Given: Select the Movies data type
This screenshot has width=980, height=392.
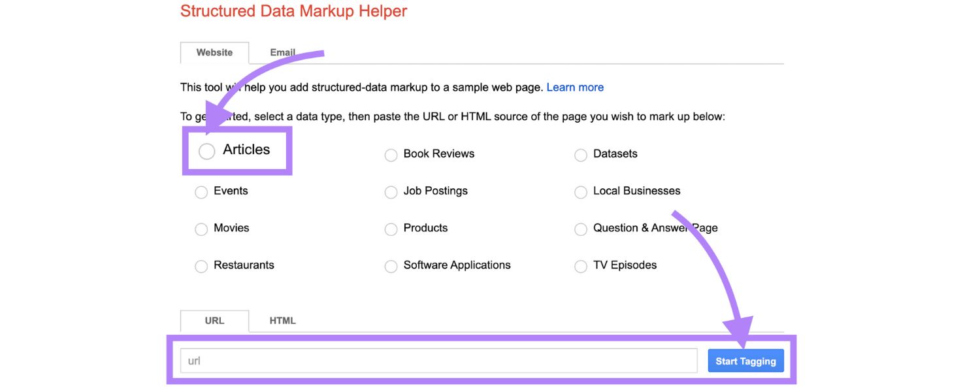Looking at the screenshot, I should click(x=201, y=229).
